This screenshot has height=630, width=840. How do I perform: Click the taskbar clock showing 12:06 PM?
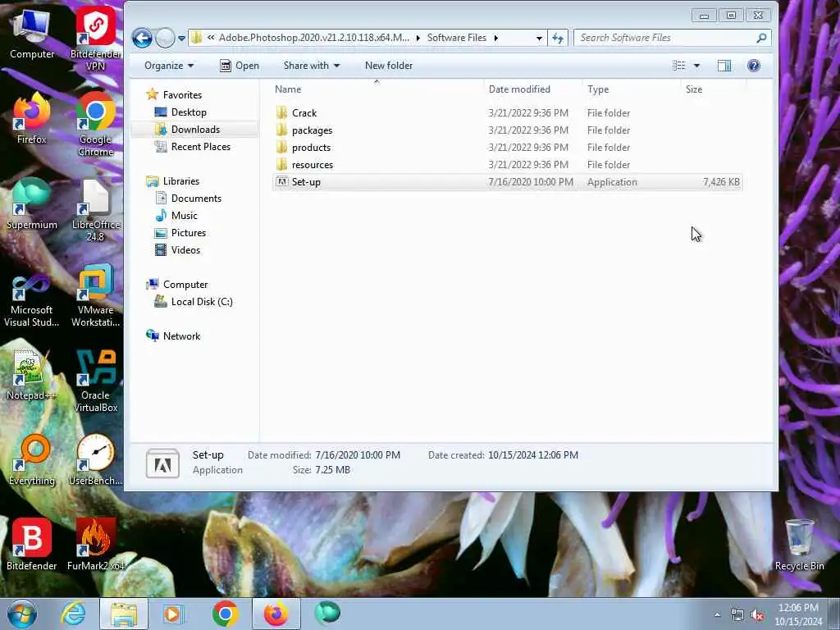[x=798, y=614]
